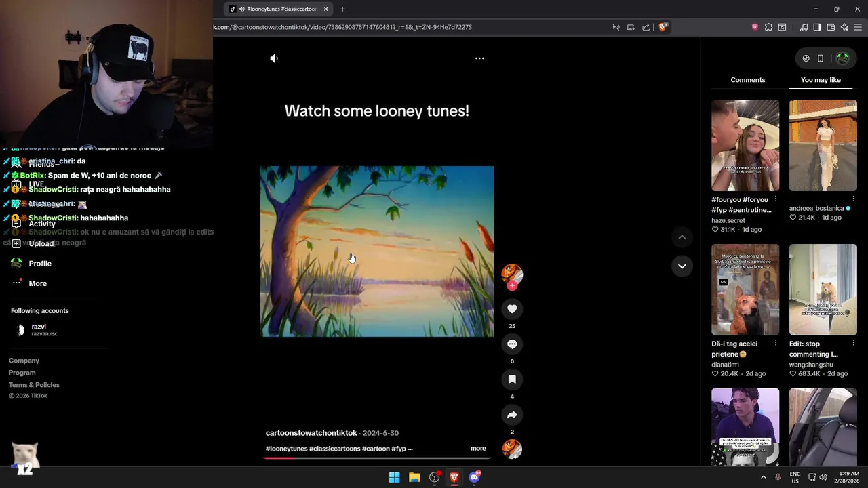
Task: Open options for dianatlm1 video card
Action: click(x=776, y=343)
